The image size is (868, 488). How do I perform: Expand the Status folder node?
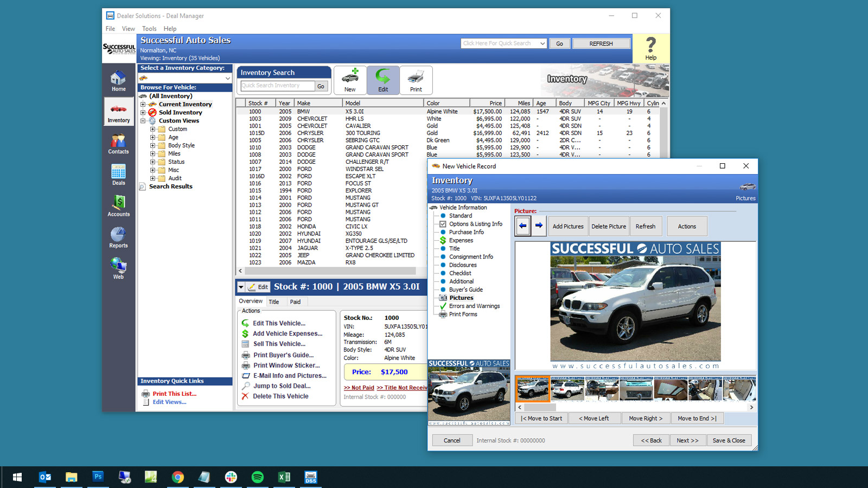152,162
